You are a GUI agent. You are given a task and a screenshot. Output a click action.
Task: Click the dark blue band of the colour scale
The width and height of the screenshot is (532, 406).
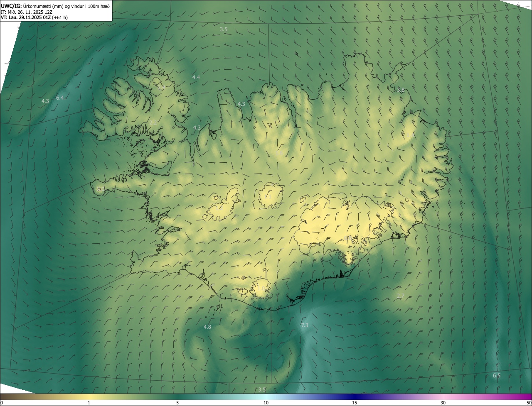pyautogui.click(x=355, y=396)
